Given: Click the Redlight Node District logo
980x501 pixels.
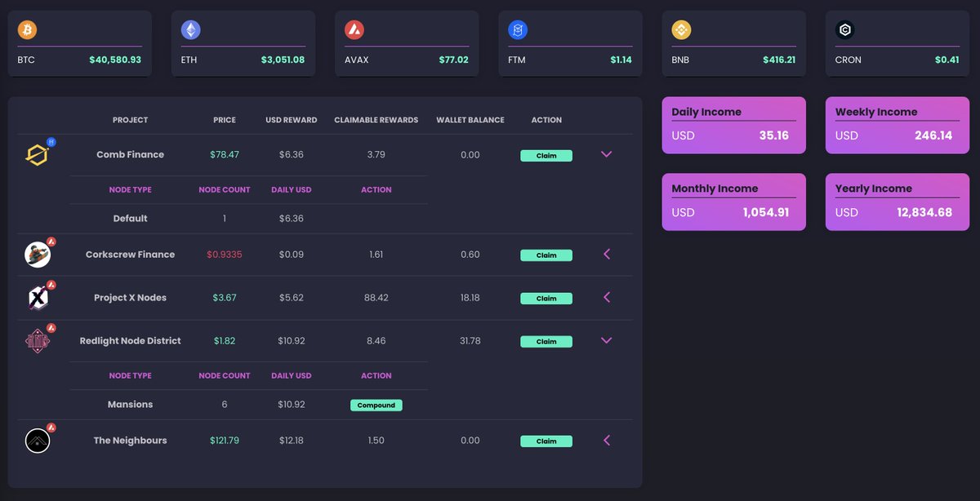Looking at the screenshot, I should coord(38,341).
